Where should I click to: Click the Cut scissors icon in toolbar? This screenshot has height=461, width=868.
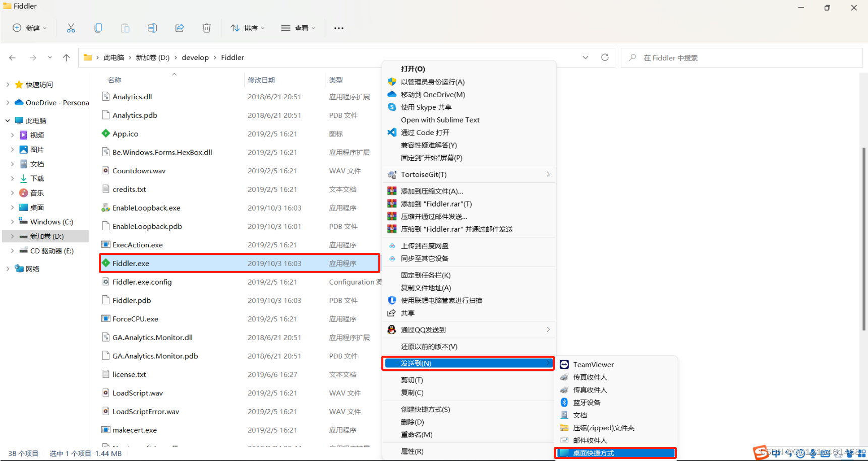pos(71,28)
